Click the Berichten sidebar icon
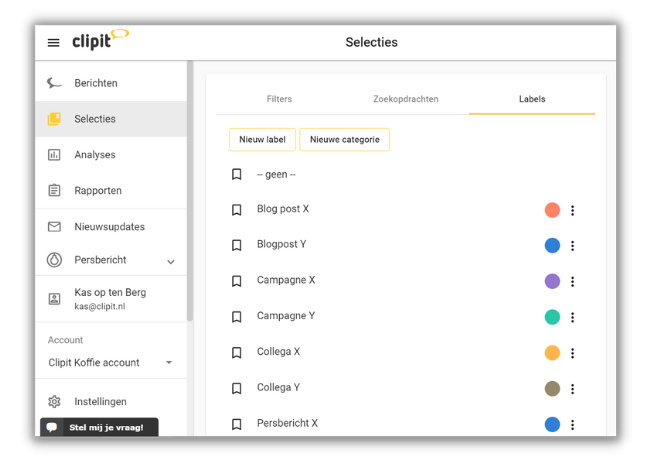Screen dimensions: 654x463 click(x=54, y=83)
